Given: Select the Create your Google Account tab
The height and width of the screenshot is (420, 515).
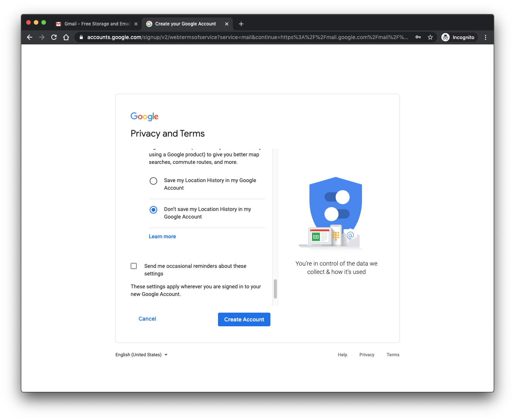Looking at the screenshot, I should pyautogui.click(x=185, y=24).
